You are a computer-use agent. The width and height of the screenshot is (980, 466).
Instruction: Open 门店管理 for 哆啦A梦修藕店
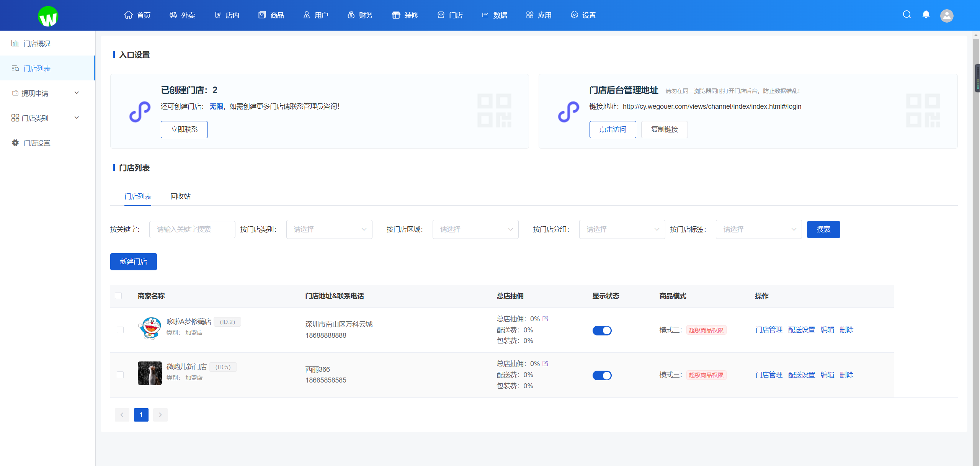click(769, 330)
